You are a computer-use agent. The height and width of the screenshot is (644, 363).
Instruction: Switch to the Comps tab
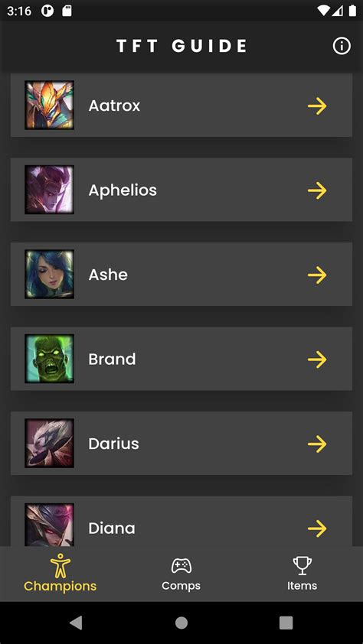pos(181,574)
